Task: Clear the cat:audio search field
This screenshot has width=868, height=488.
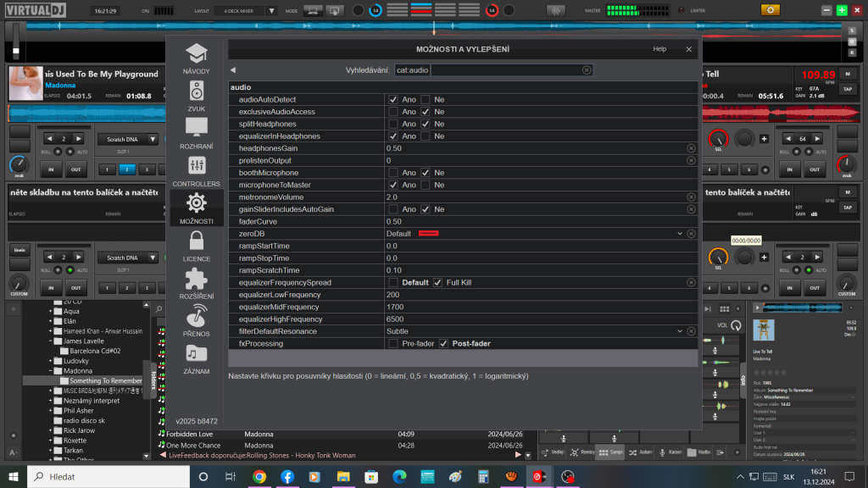Action: click(587, 70)
